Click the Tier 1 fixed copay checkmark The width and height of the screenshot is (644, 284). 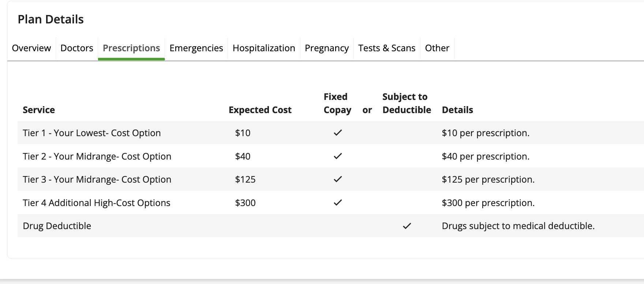click(338, 132)
